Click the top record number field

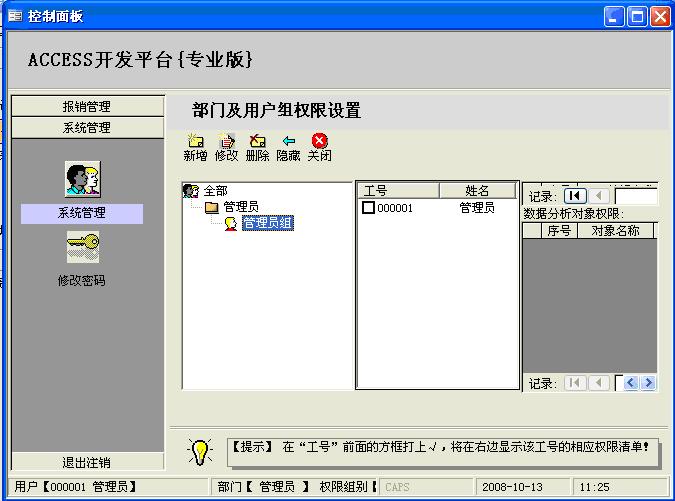[636, 196]
